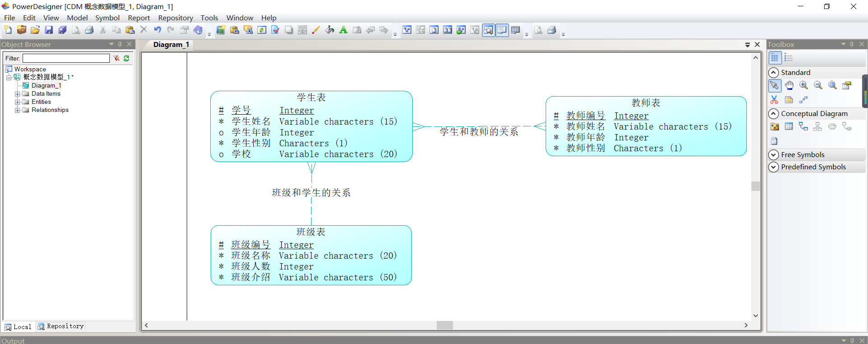
Task: Open the Repository menu
Action: (175, 18)
